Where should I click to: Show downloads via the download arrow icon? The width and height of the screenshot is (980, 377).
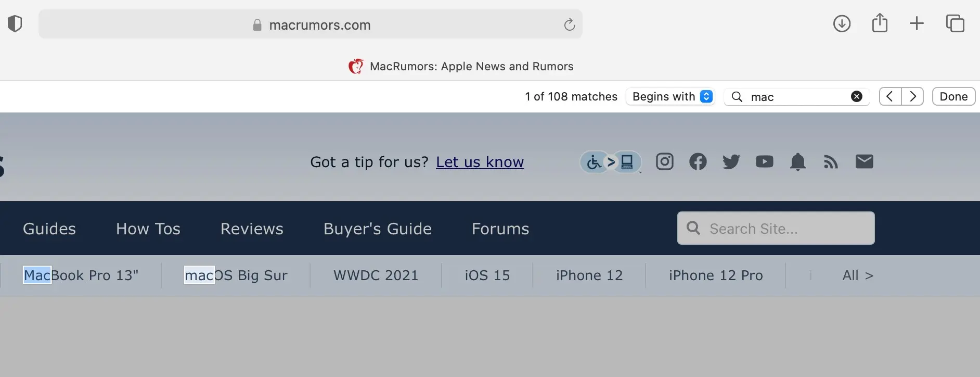(x=842, y=23)
